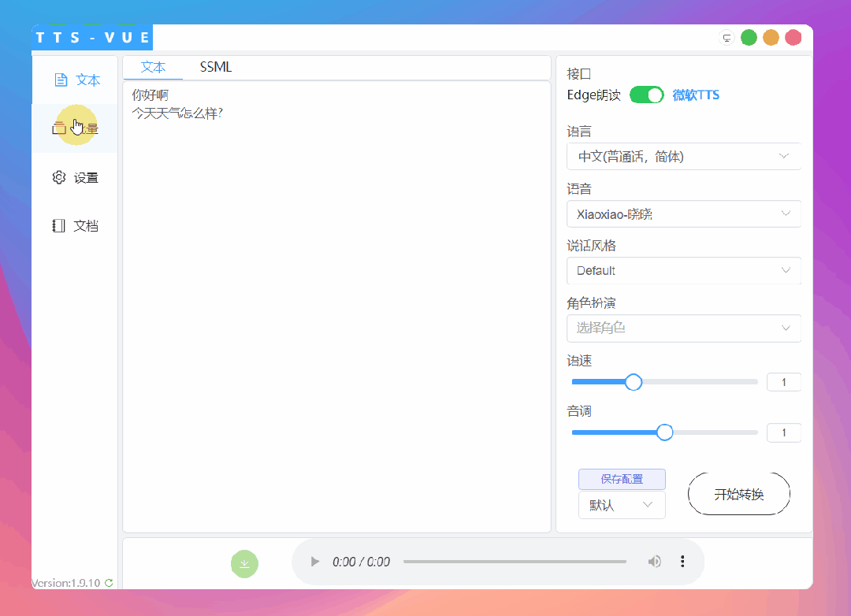This screenshot has height=616, width=851.
Task: Click the 保存配置 save config button
Action: coord(622,479)
